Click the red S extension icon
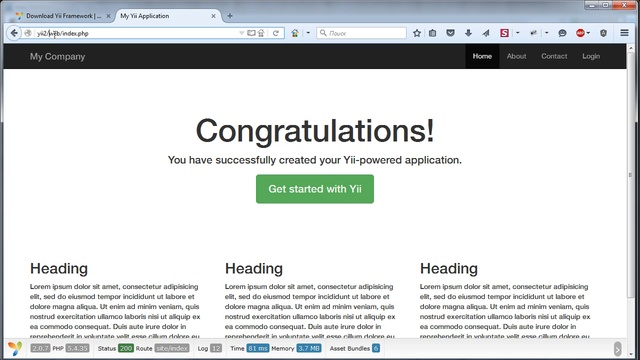 tap(504, 33)
